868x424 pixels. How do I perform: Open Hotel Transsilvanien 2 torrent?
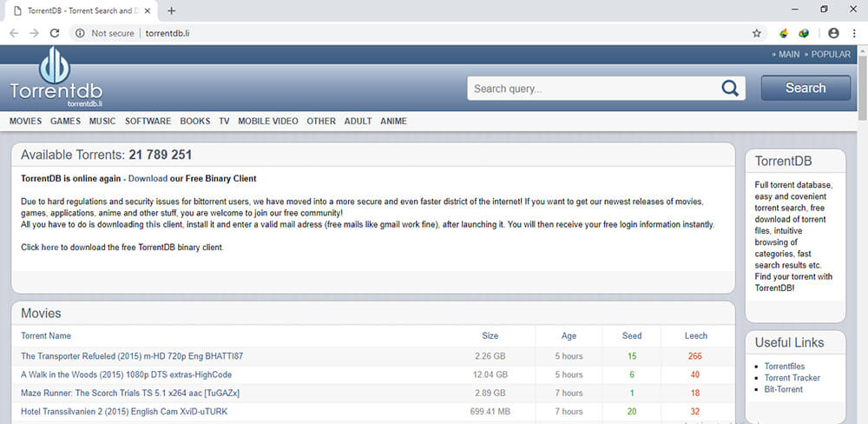tap(124, 411)
